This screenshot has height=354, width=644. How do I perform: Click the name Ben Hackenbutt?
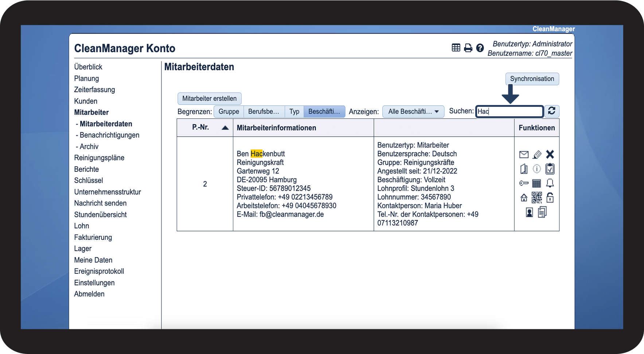(x=261, y=154)
